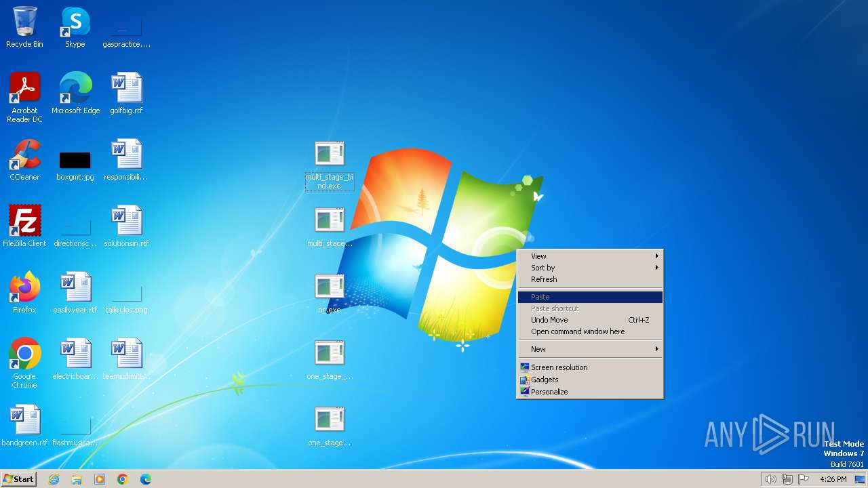Open Personalize from the context menu
This screenshot has width=868, height=488.
pyautogui.click(x=590, y=392)
